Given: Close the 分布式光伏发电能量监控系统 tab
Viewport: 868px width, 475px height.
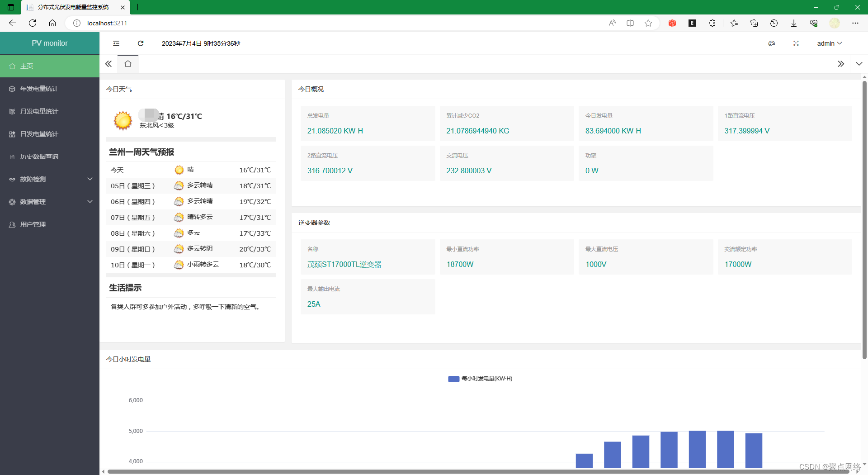Looking at the screenshot, I should (x=123, y=7).
